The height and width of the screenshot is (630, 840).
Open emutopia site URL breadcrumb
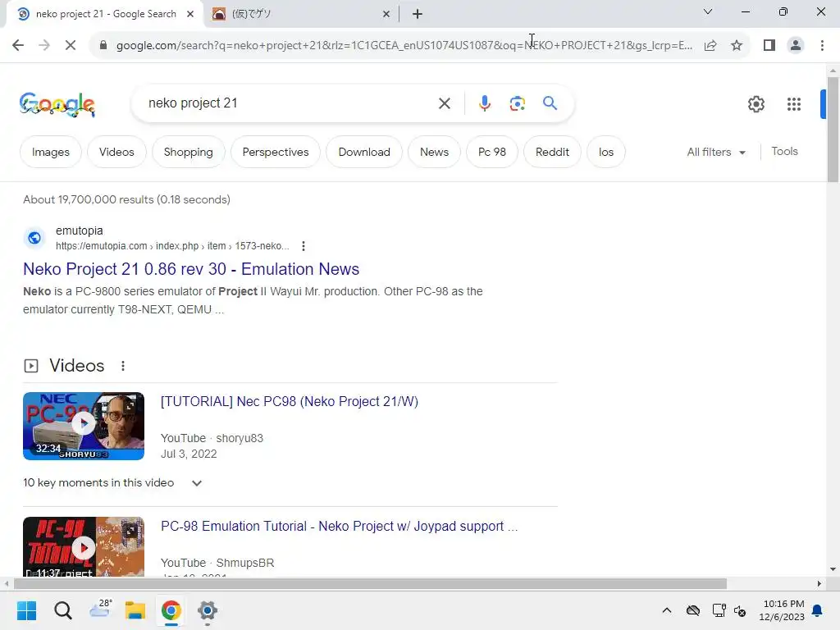[x=172, y=246]
